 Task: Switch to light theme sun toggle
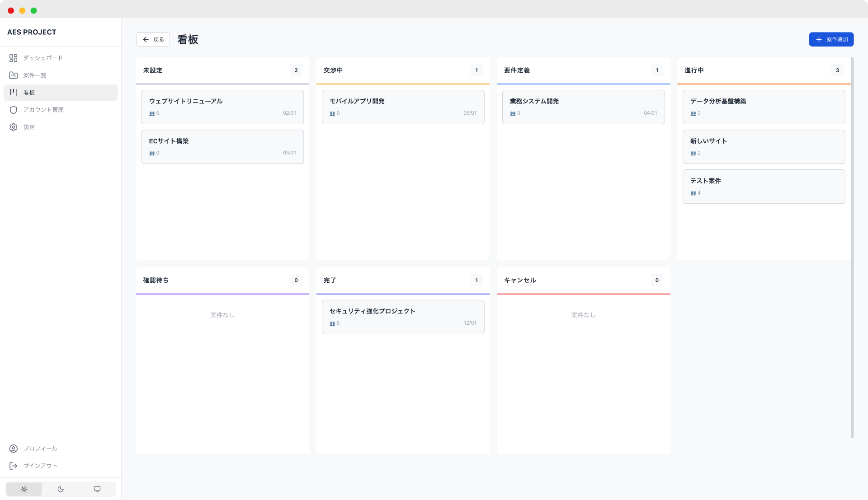pos(24,489)
